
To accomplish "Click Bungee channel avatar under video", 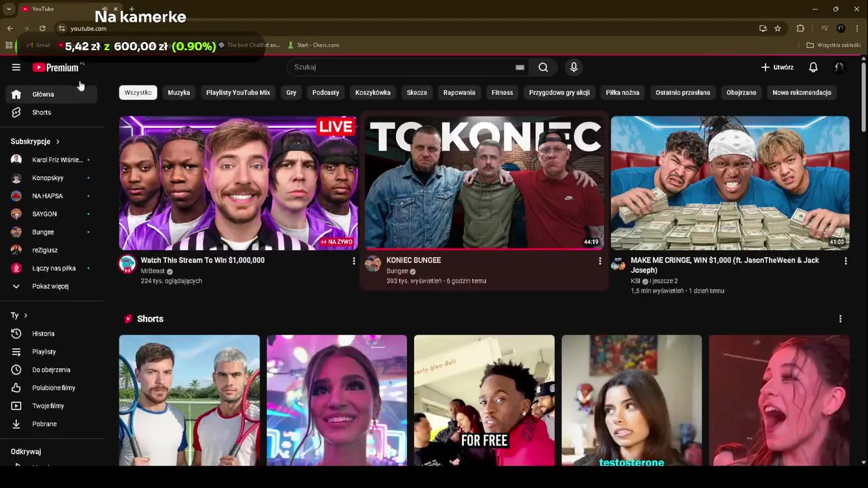I will tap(373, 264).
